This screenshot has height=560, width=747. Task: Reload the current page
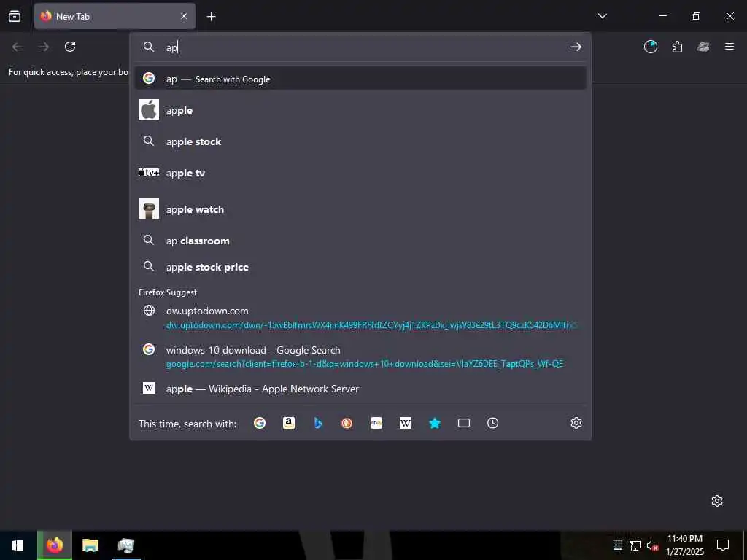point(70,47)
